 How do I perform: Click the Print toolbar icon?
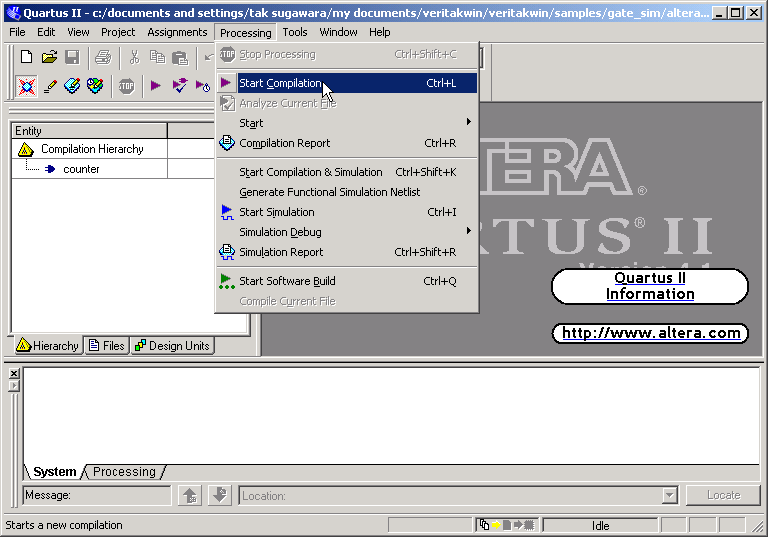click(103, 57)
